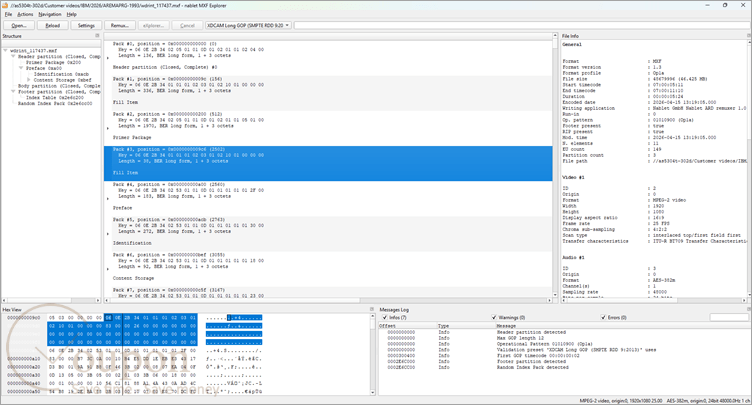Click the Reload button
The image size is (752, 405).
tap(52, 25)
